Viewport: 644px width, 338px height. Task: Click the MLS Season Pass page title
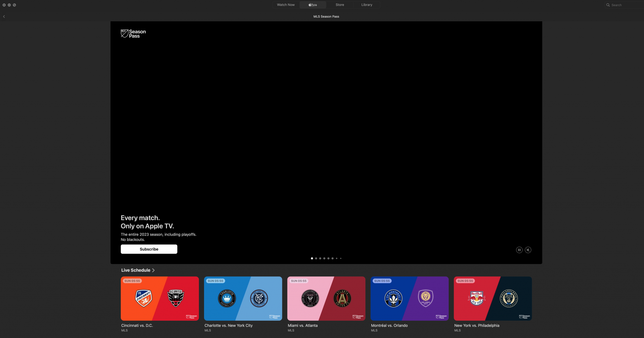click(x=326, y=17)
